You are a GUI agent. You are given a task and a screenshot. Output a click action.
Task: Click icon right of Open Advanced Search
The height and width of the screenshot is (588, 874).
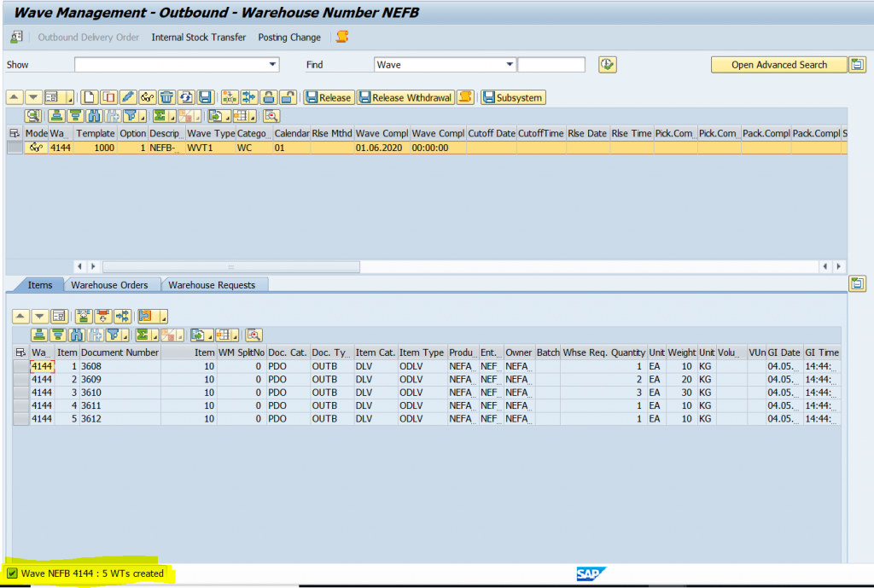point(857,65)
